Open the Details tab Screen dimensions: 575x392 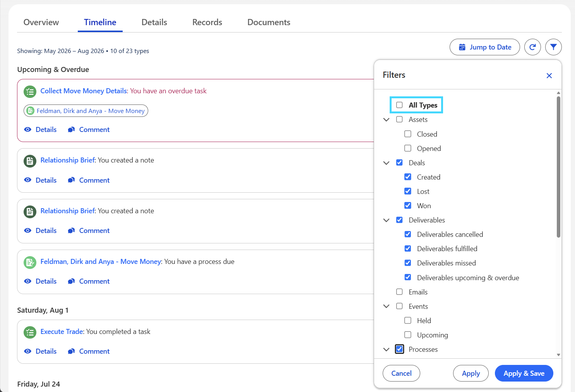[154, 22]
